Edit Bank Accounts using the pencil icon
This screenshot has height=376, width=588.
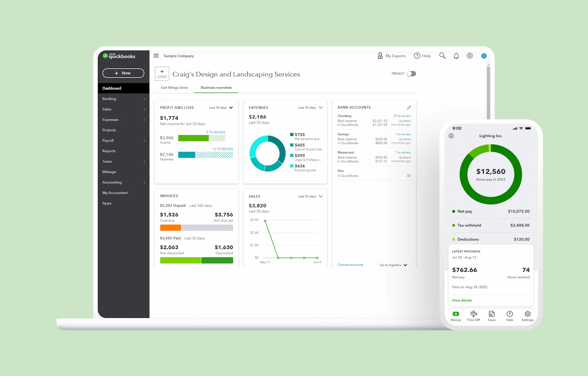409,107
